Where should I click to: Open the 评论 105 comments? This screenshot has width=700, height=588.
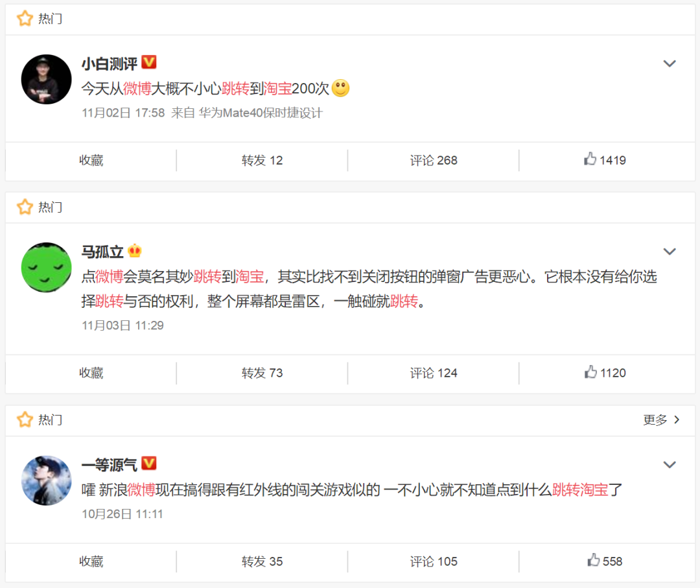[434, 561]
